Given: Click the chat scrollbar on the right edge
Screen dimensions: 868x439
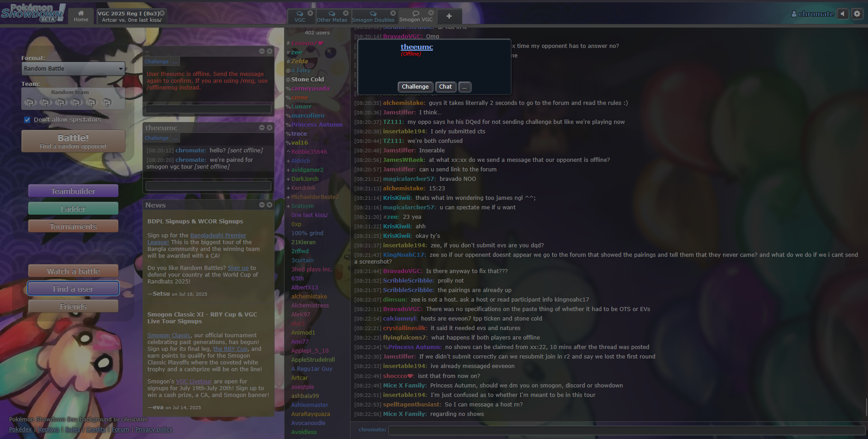Looking at the screenshot, I should coord(866,407).
